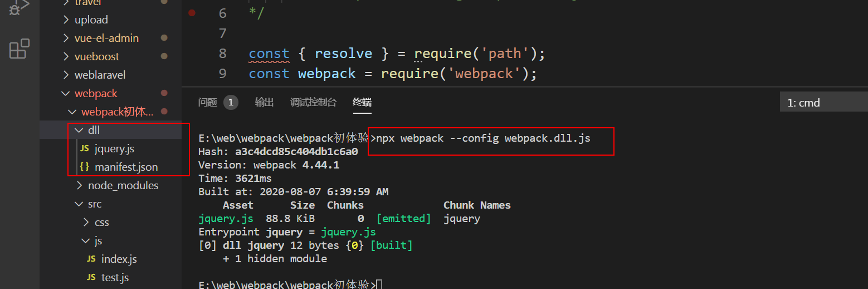The width and height of the screenshot is (868, 289).
Task: Remove the breakpoint dot on line 6
Action: tap(192, 13)
